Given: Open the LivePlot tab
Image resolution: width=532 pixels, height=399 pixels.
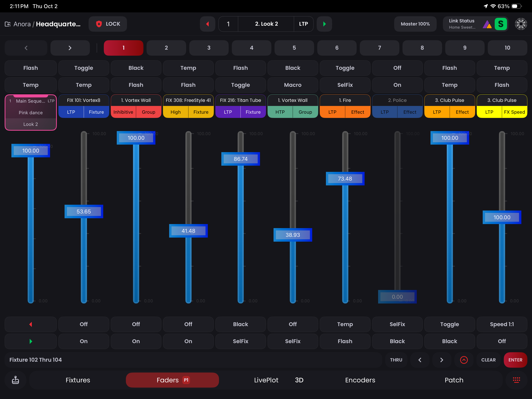Looking at the screenshot, I should click(x=266, y=380).
